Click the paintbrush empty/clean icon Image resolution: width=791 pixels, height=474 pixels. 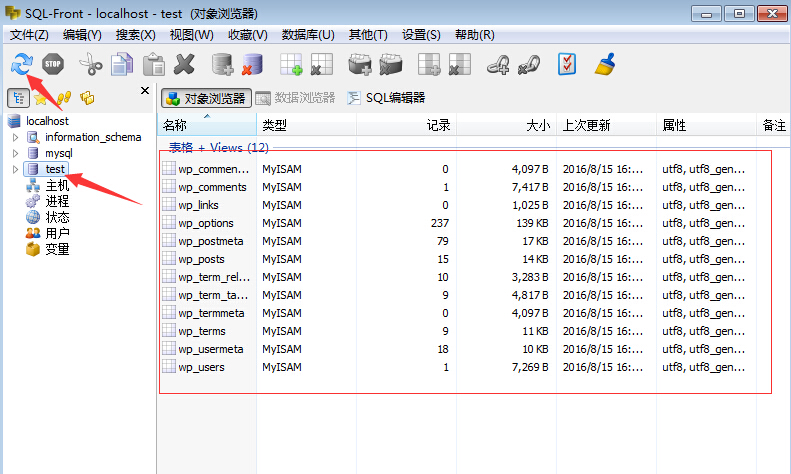coord(605,65)
